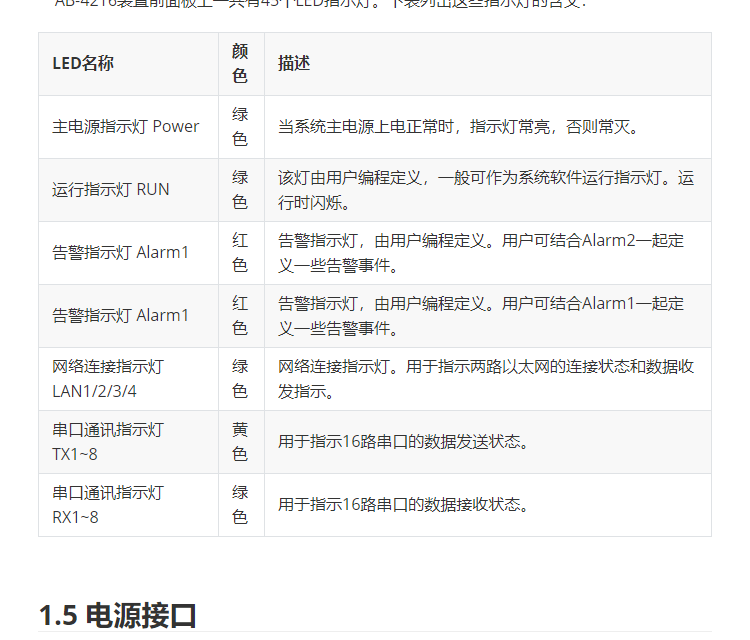Screen dimensions: 750x640
Task: Click the '绿色' cell in RX1~8 row
Action: tap(241, 505)
